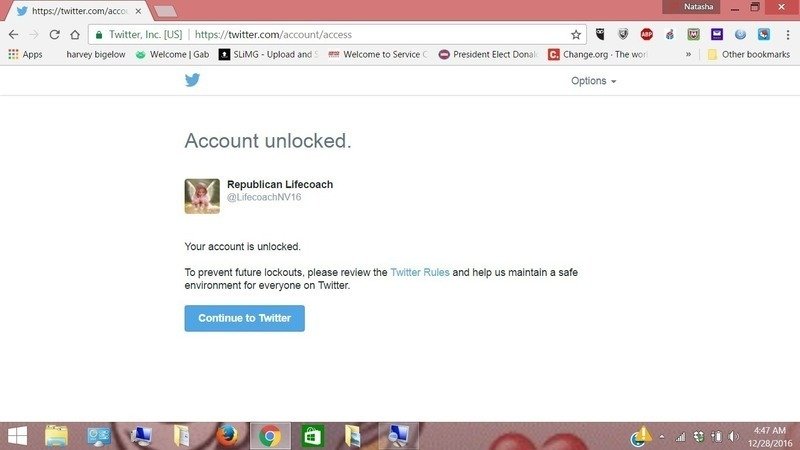
Task: Open Chrome's three-dot menu
Action: pos(788,35)
